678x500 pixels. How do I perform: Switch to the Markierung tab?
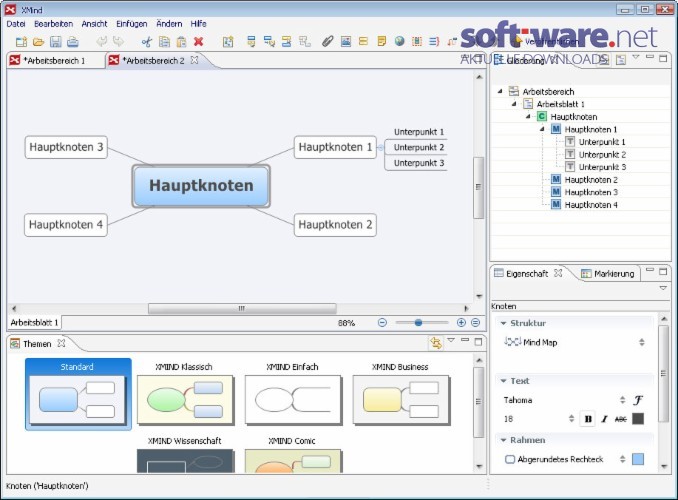608,273
